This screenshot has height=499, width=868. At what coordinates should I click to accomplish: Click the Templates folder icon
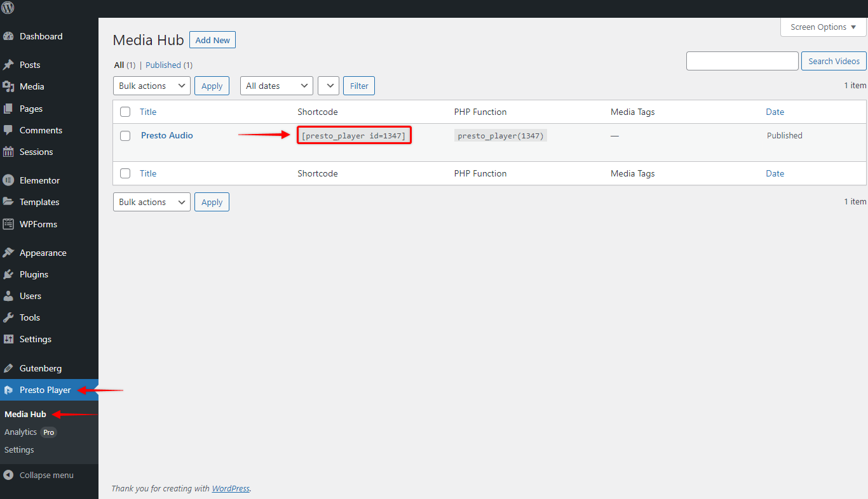(x=8, y=202)
